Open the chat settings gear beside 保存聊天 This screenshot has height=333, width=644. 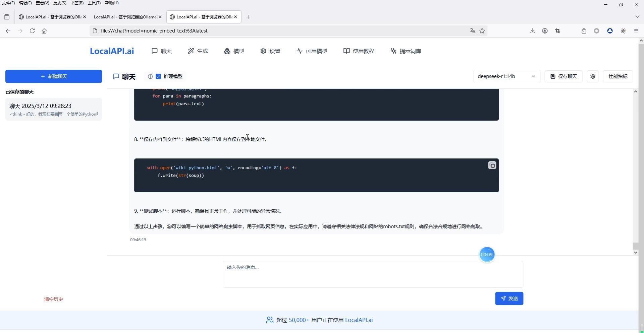592,76
